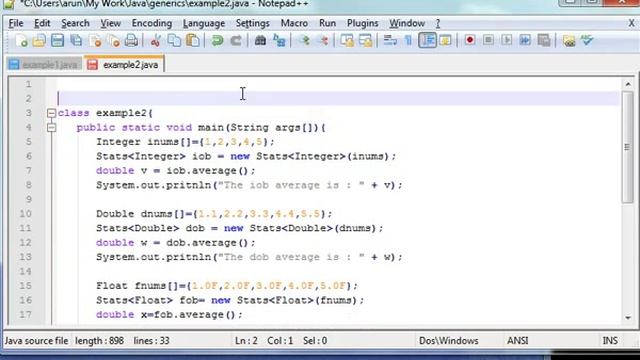The height and width of the screenshot is (360, 640).
Task: Click the New file toolbar icon
Action: click(x=21, y=40)
